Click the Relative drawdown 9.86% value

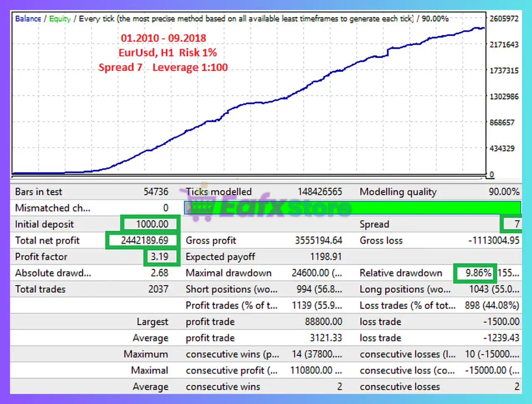pyautogui.click(x=478, y=273)
